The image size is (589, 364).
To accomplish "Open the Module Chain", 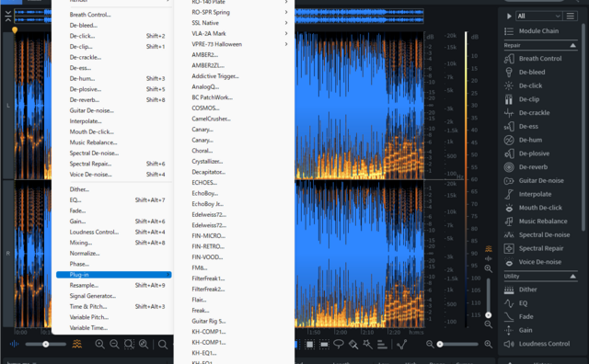I will [538, 30].
